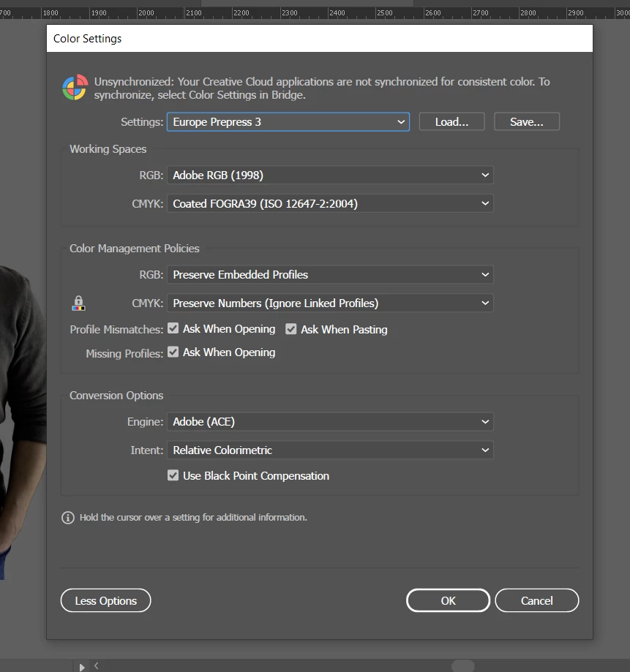Screen dimensions: 630x672
Task: Open the Settings preset dropdown
Action: point(288,122)
